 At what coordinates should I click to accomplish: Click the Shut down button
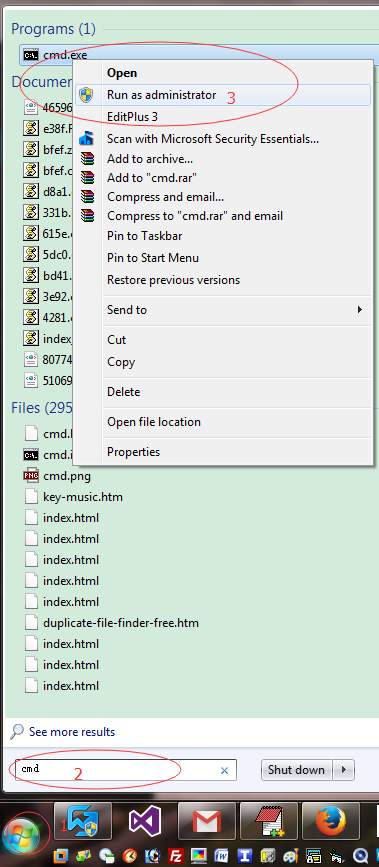click(x=297, y=770)
